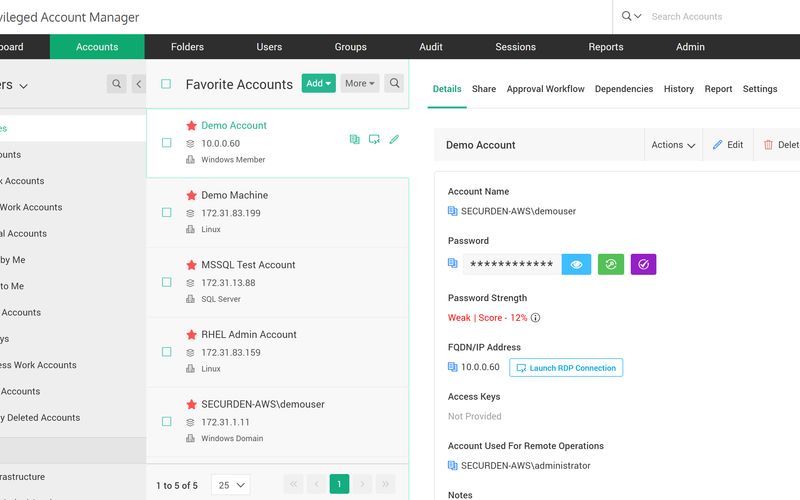This screenshot has height=500, width=800.
Task: Click the star on MSSQL Test Account
Action: [x=191, y=265]
